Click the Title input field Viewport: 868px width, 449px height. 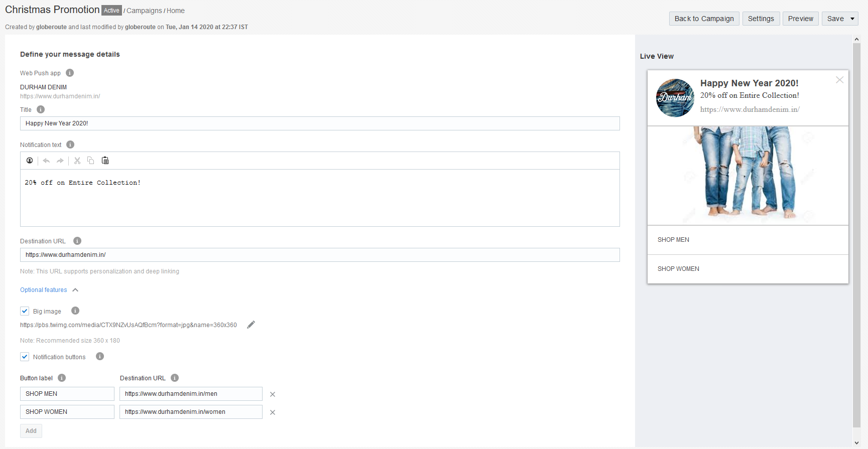[320, 123]
